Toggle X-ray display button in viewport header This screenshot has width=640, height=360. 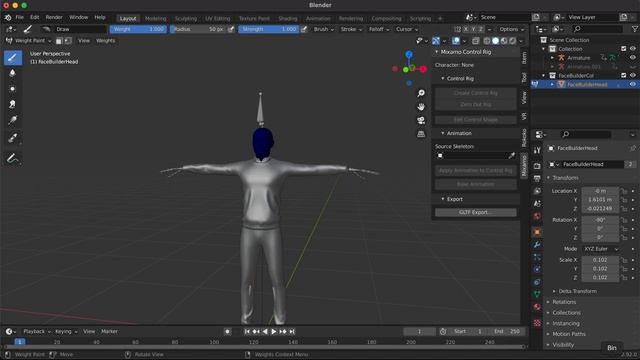click(476, 41)
